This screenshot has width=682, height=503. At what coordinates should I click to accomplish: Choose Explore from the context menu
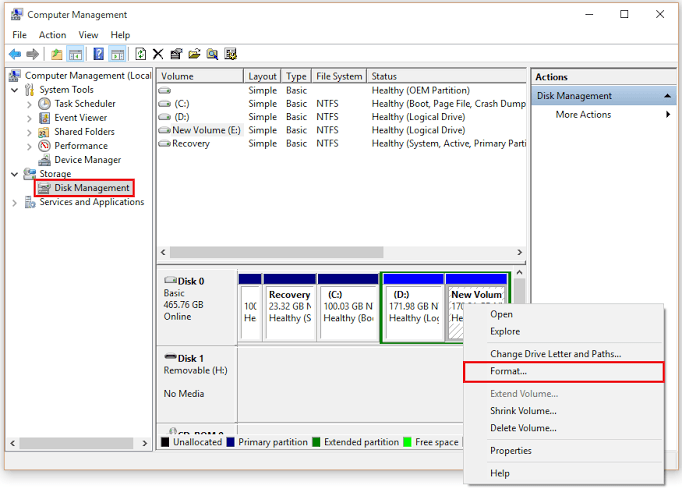tap(564, 332)
